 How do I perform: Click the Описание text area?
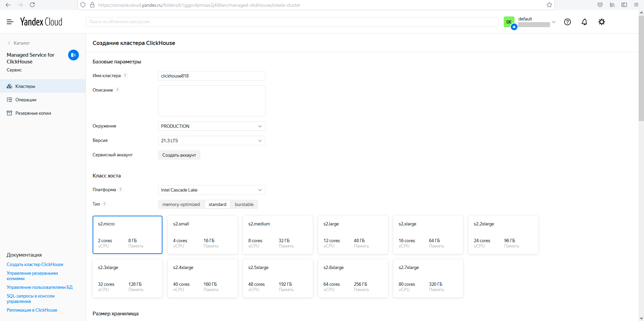[212, 101]
